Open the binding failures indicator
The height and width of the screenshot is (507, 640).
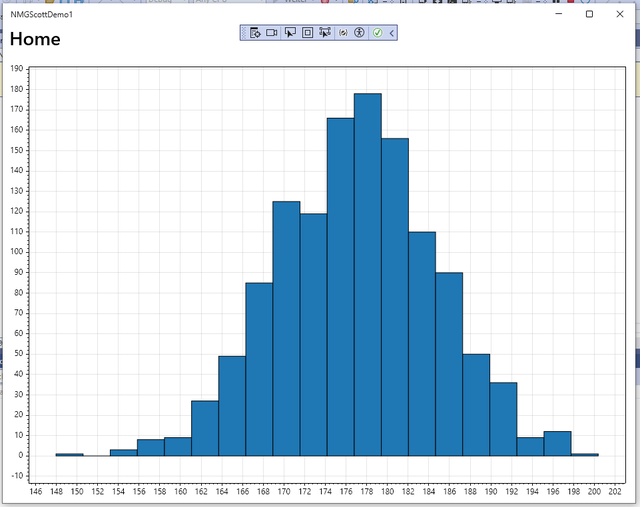[344, 33]
